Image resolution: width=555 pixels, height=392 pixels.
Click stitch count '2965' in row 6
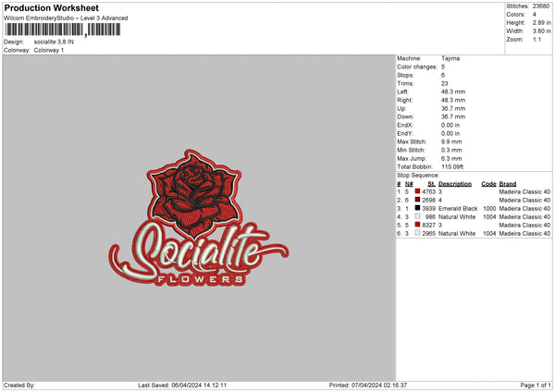point(428,234)
